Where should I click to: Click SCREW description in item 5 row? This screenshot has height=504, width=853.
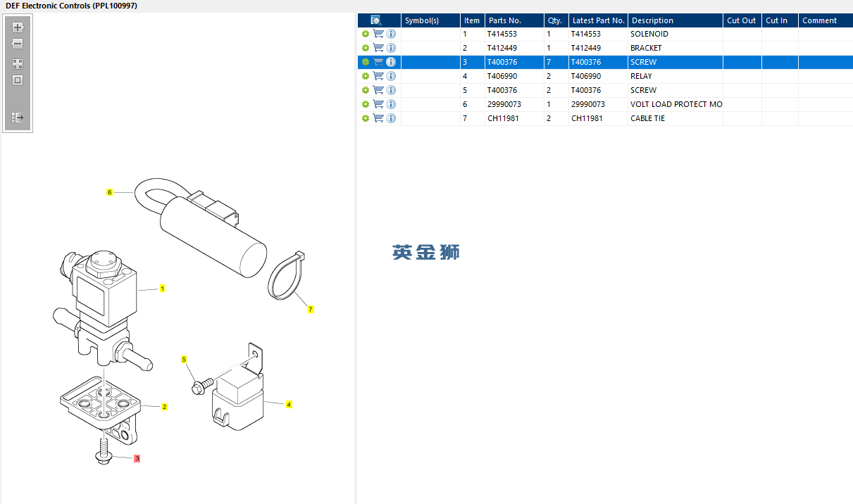[x=675, y=90]
